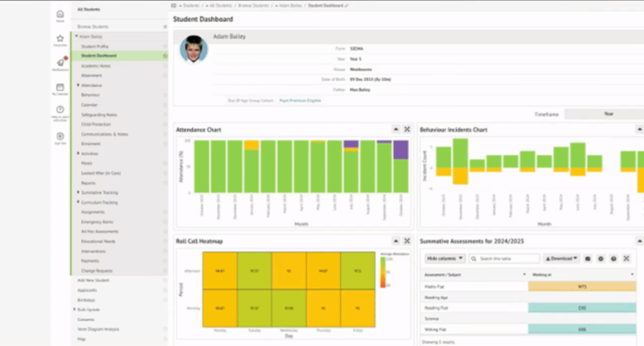
Task: Open Notifications with the red badge
Action: coord(60,64)
